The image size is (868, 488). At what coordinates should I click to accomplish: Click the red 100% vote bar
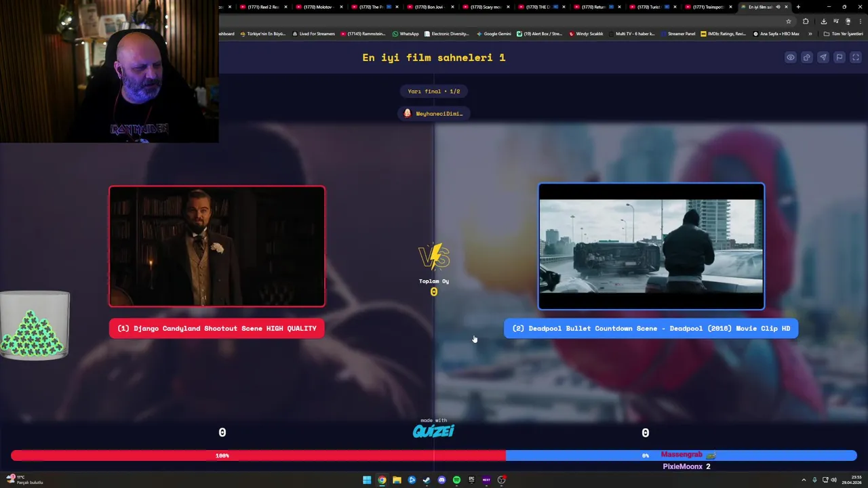258,455
